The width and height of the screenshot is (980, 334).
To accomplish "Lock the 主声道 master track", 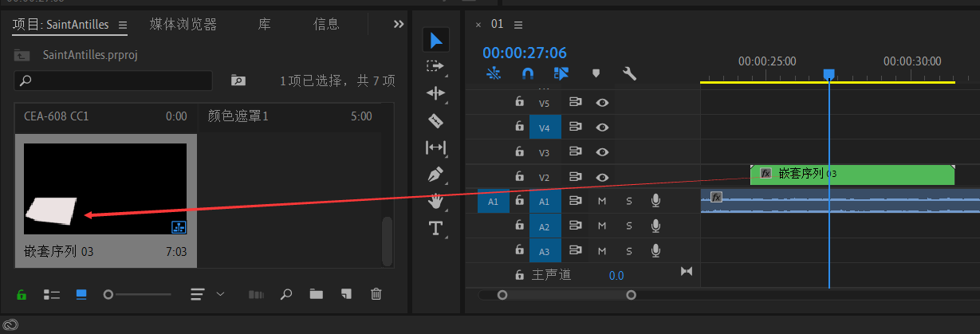I will pos(519,275).
